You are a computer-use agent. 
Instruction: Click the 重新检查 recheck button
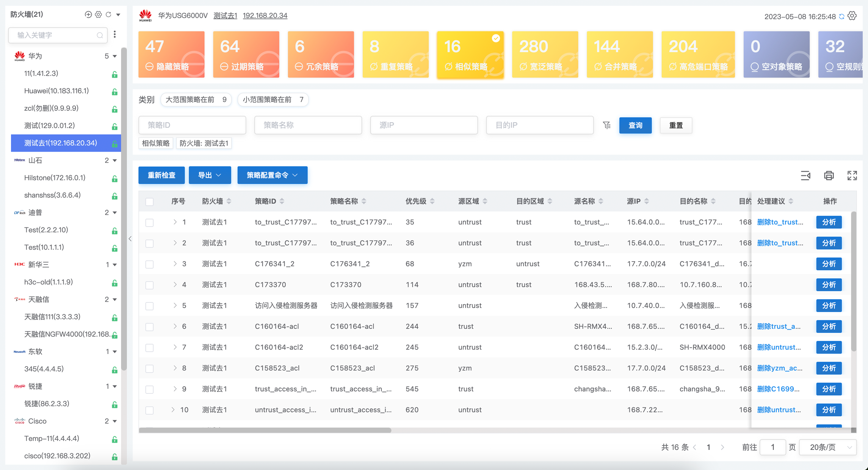click(x=161, y=175)
